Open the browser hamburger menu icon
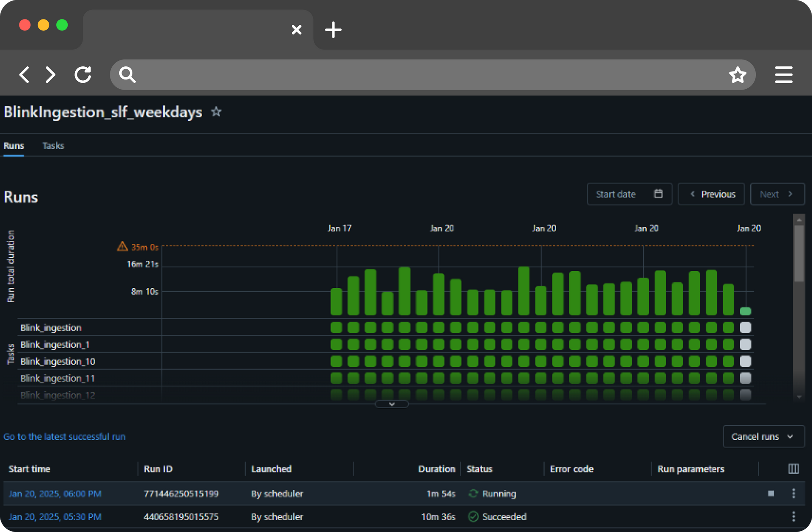The image size is (812, 532). pyautogui.click(x=784, y=74)
